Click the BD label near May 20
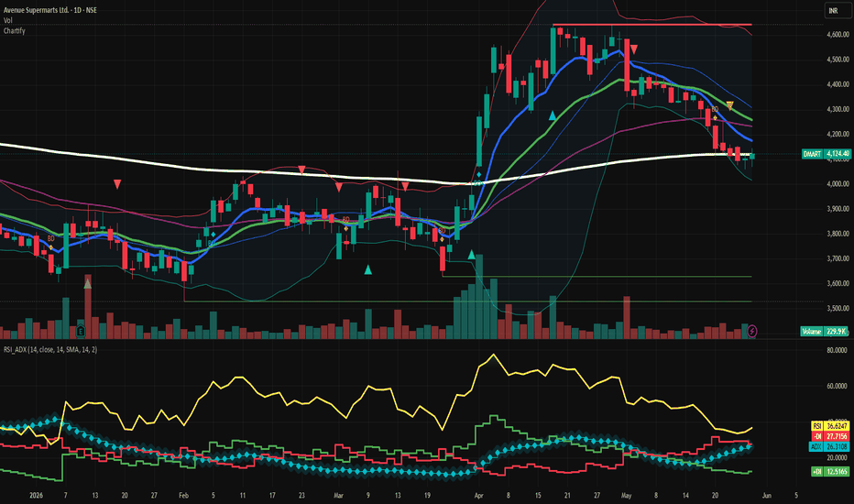 point(715,110)
